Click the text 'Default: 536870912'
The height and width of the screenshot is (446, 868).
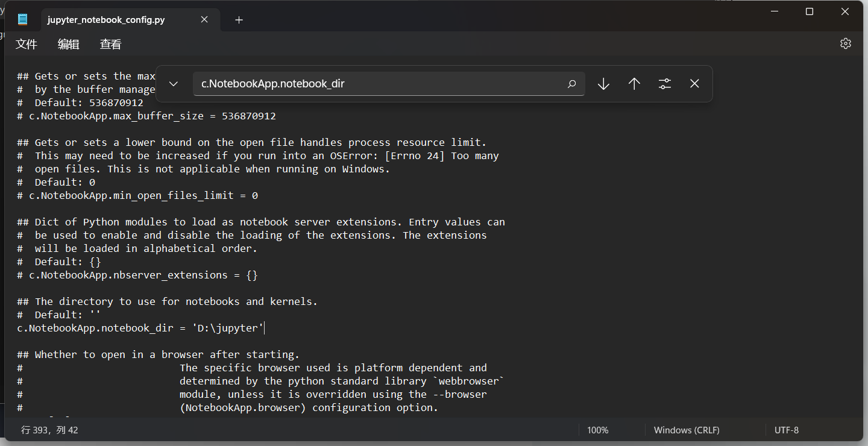point(89,102)
